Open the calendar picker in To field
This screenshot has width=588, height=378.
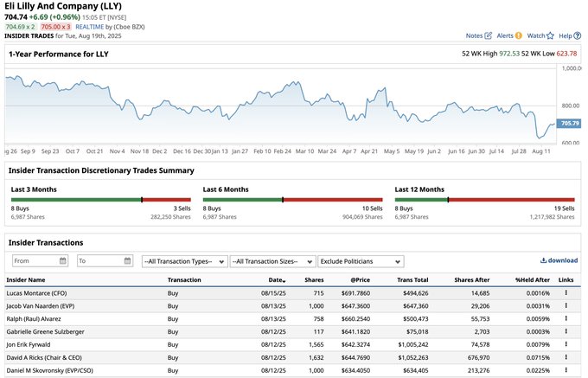(x=126, y=260)
